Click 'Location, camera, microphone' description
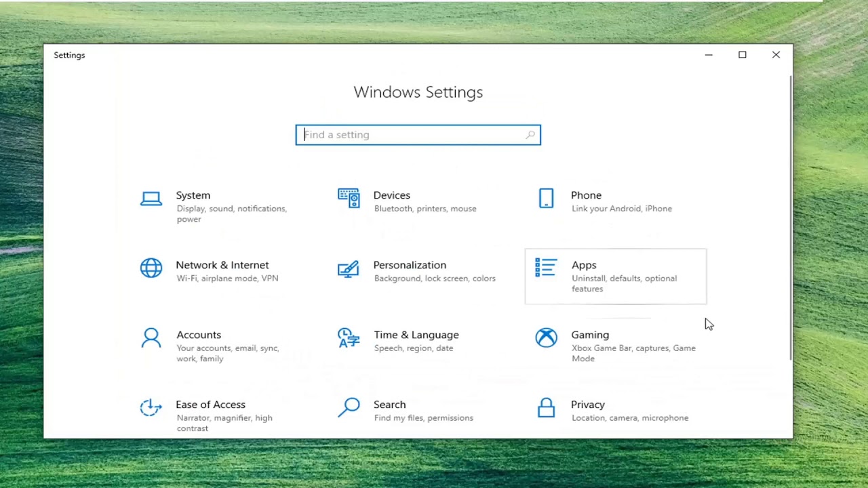The width and height of the screenshot is (868, 488). (x=630, y=418)
